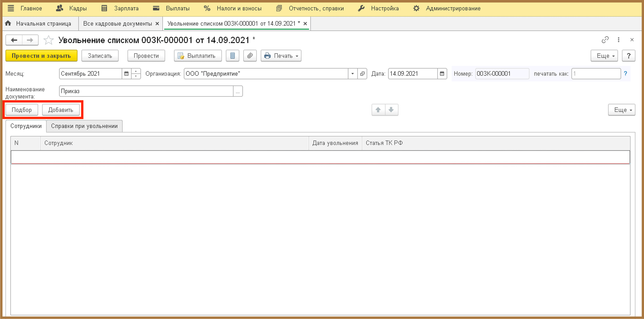This screenshot has height=319, width=644.
Task: Select the empty first table row
Action: [x=320, y=157]
